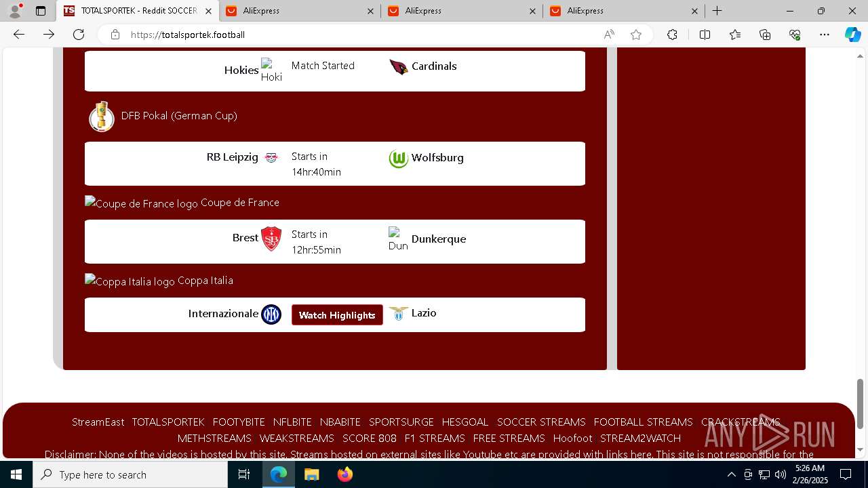Open the SOCCER STREAMS footer link
This screenshot has width=868, height=488.
[x=541, y=422]
